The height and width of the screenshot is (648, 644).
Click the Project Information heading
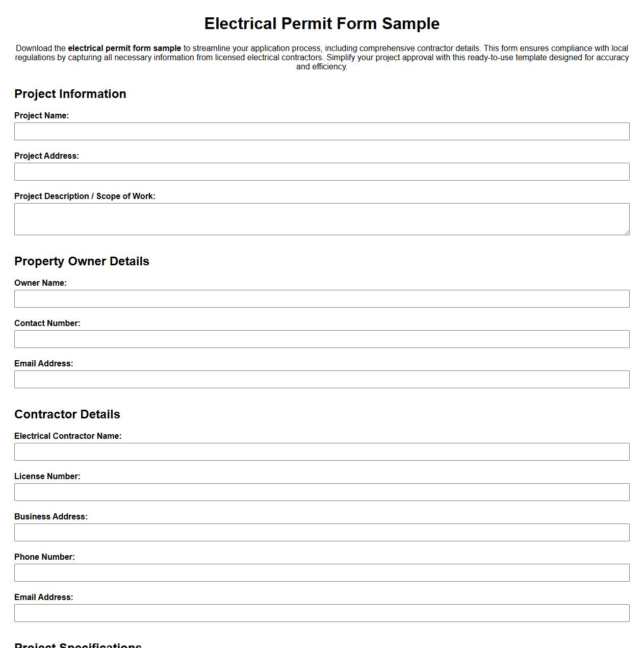point(70,94)
